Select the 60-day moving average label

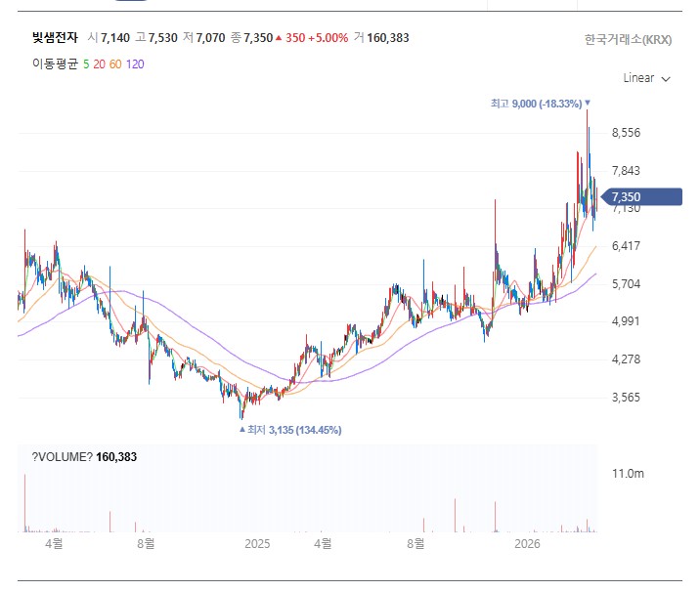coord(115,64)
